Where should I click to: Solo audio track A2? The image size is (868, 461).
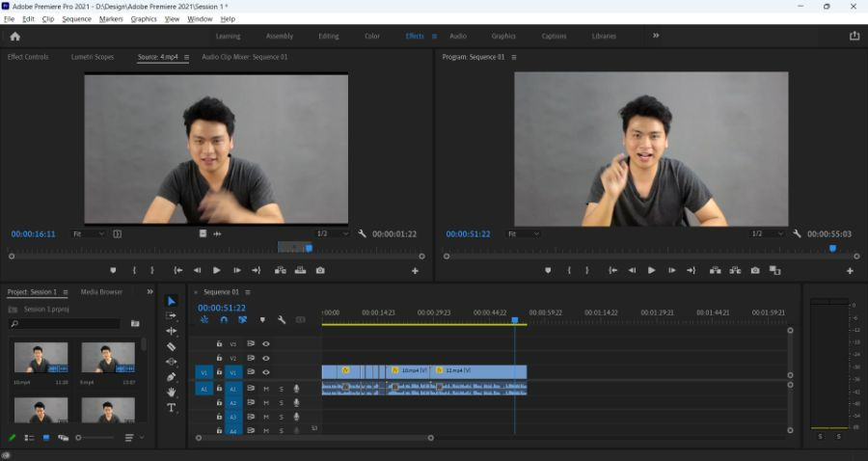click(x=282, y=403)
